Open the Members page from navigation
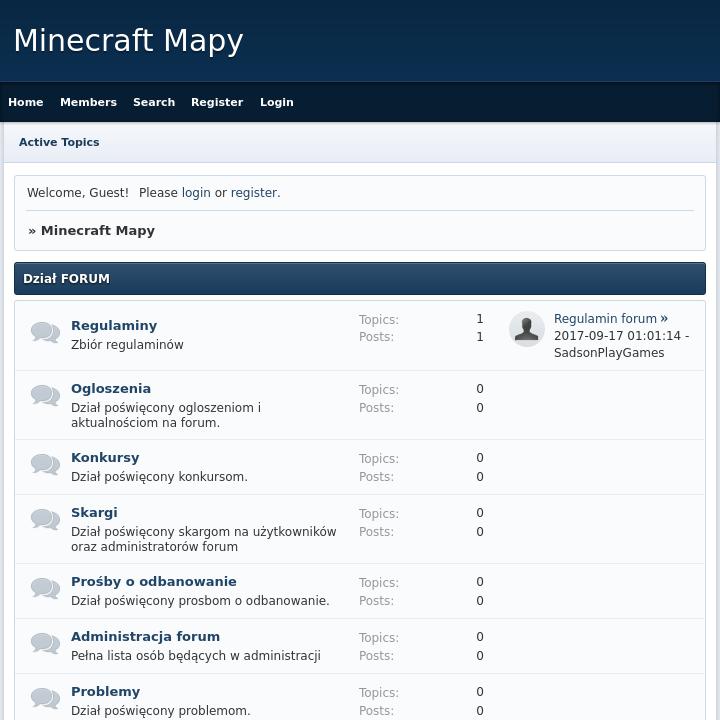The width and height of the screenshot is (720, 720). [88, 102]
